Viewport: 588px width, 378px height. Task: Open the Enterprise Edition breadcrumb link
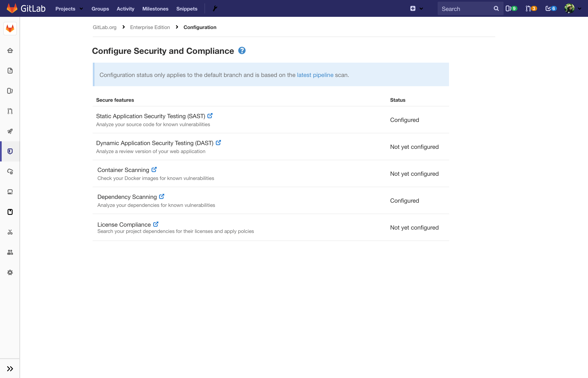point(150,27)
